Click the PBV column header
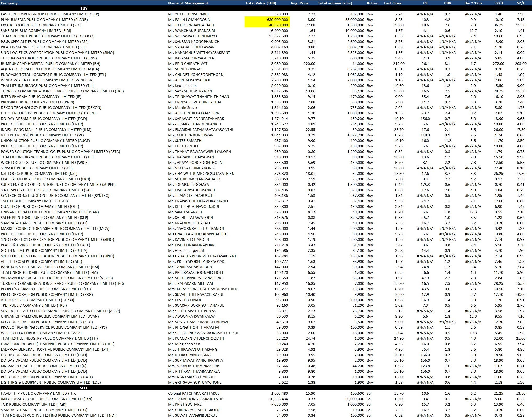 448,3
